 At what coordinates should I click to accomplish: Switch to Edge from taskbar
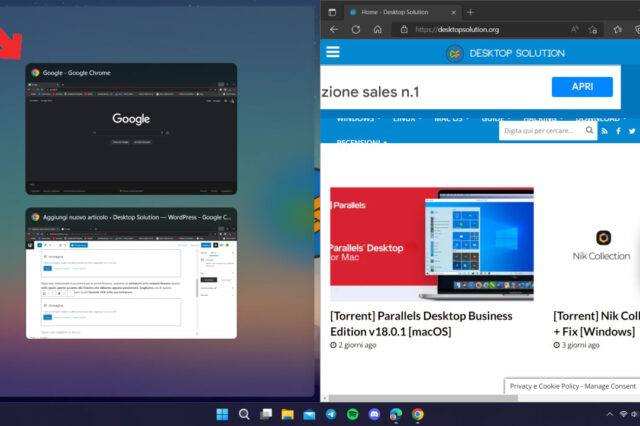[396, 415]
